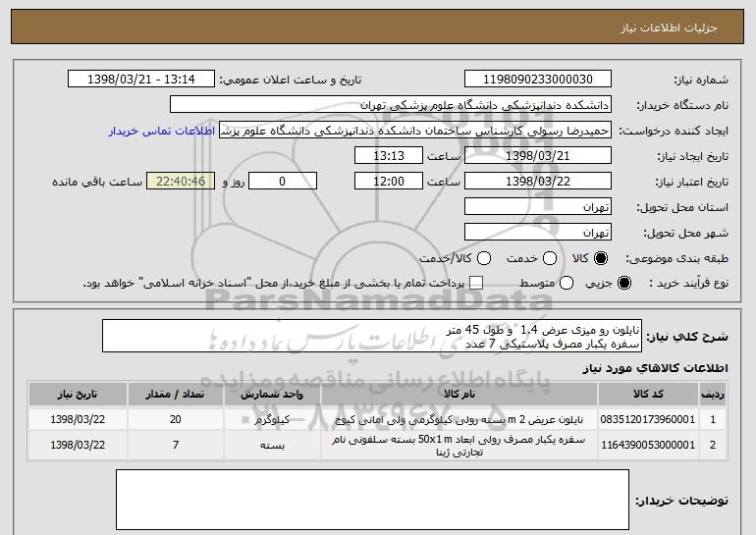
Task: Click the تاریخ اعتبار نیاز date field 1398/03/22
Action: [538, 182]
